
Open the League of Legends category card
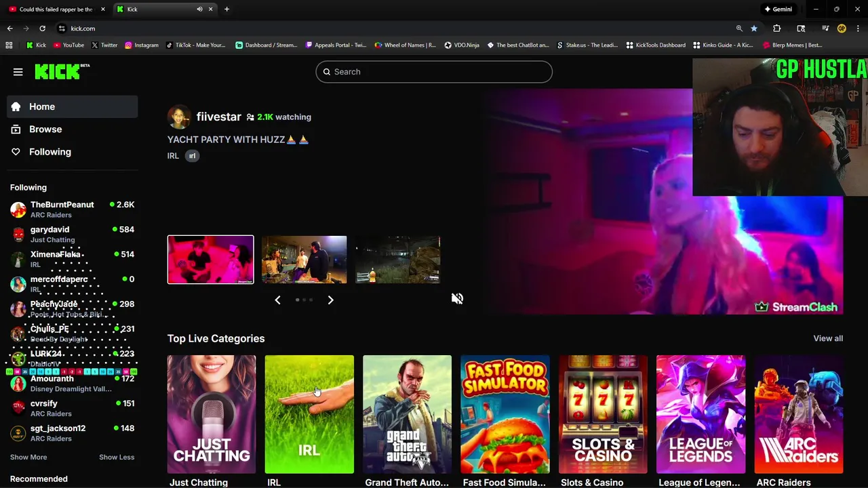(x=701, y=414)
